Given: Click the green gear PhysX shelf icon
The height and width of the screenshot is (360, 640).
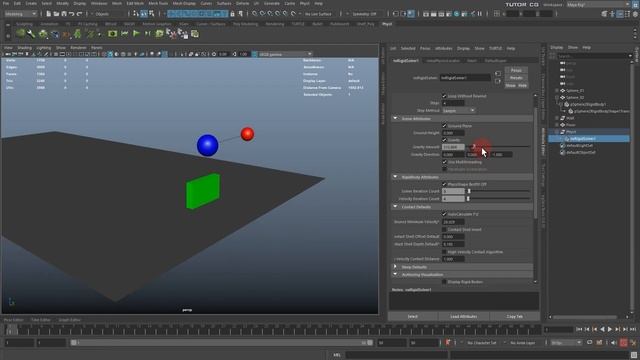Looking at the screenshot, I should click(42, 34).
